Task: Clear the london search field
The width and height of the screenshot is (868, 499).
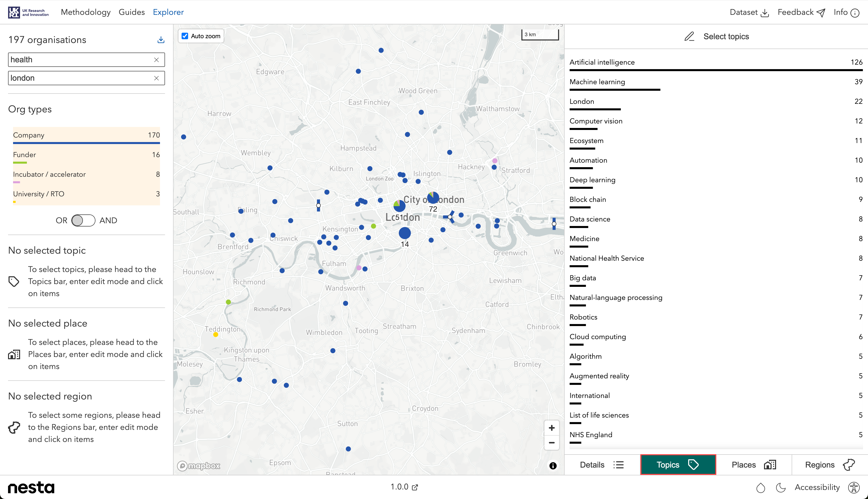Action: point(156,78)
